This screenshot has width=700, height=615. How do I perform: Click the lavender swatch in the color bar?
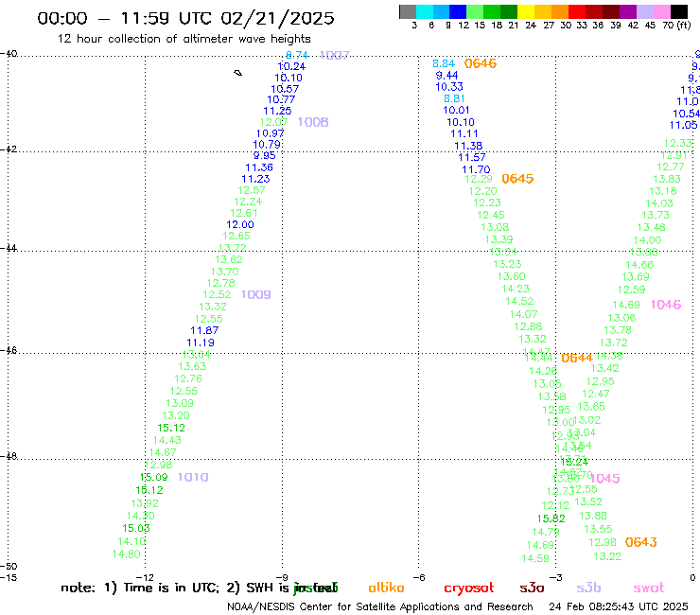[x=644, y=11]
